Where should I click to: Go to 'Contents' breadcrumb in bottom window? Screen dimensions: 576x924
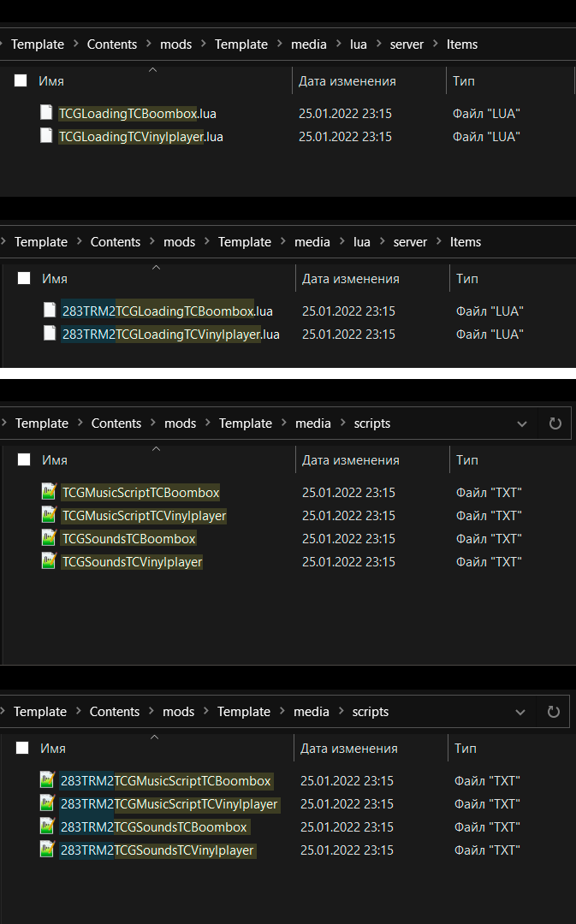(x=115, y=712)
